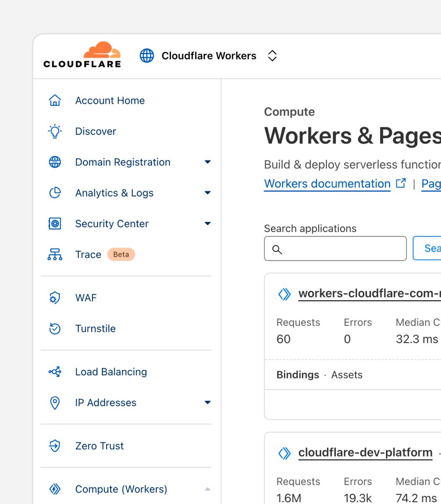Click the workers-cloudflare-com worker icon
This screenshot has height=504, width=441.
coord(284,294)
